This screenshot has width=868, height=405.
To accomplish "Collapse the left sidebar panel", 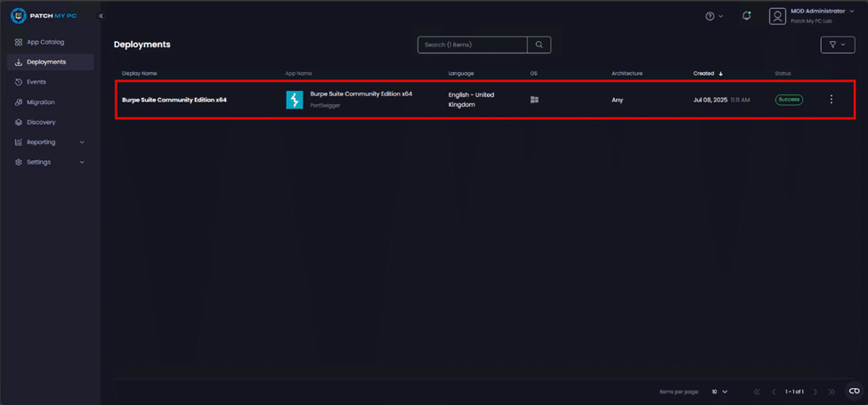I will click(101, 16).
